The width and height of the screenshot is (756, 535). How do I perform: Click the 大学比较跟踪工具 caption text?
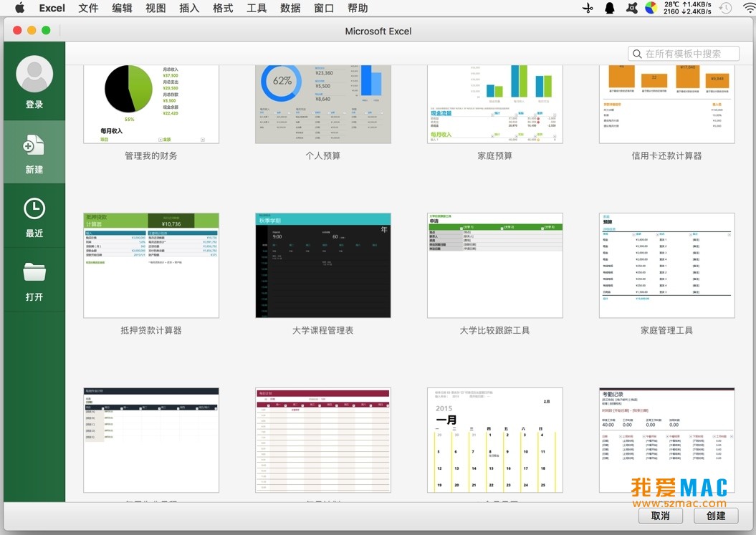[494, 330]
